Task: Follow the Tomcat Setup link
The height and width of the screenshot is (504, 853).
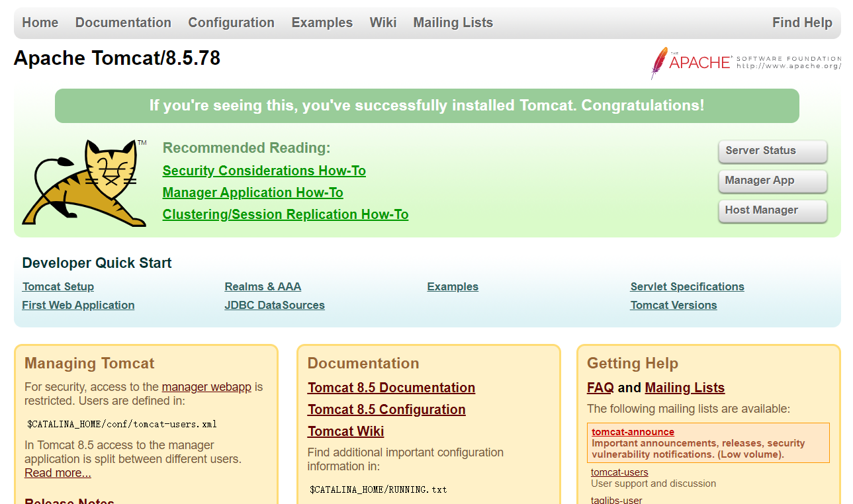Action: point(58,286)
